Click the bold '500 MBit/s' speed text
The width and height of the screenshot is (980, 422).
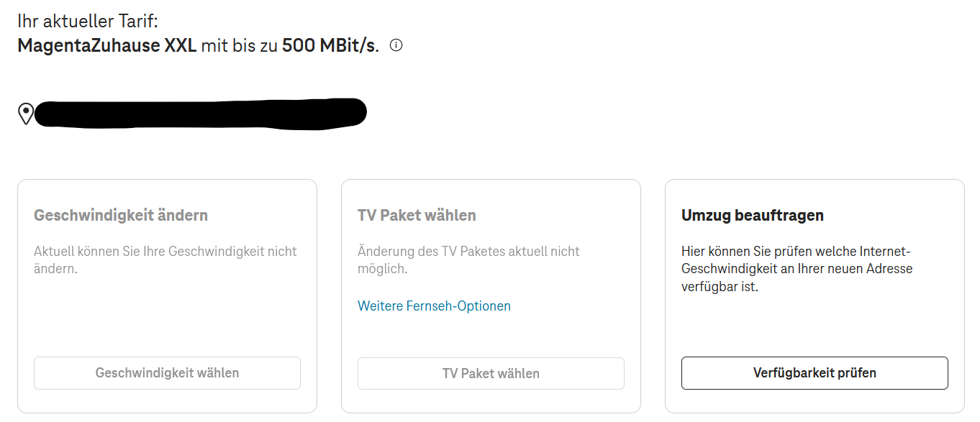[x=330, y=46]
